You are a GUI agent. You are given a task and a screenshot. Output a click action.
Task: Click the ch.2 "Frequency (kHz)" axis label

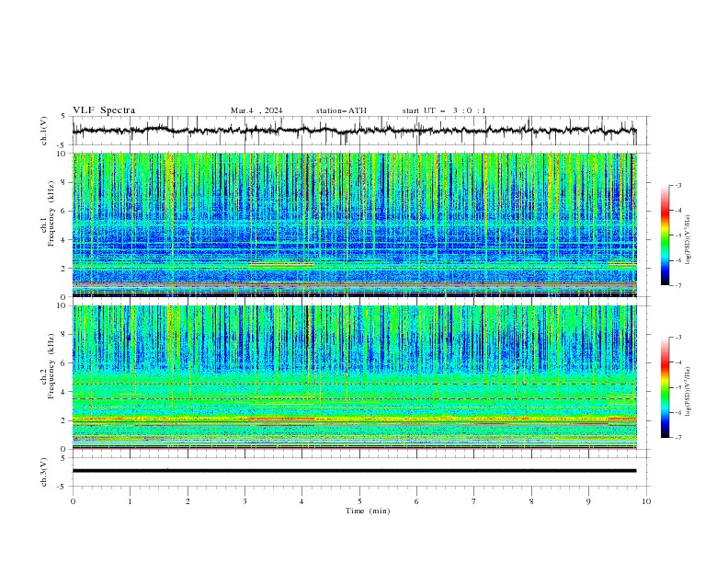tap(51, 366)
